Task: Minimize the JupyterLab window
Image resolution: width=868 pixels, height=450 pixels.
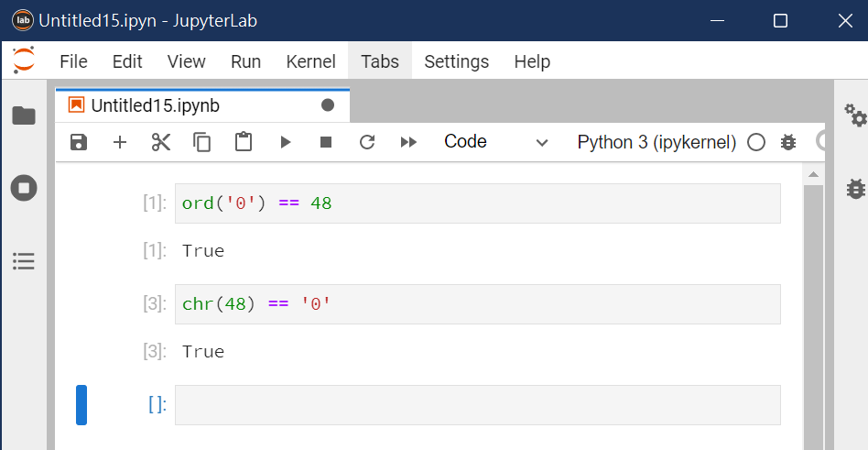Action: point(718,21)
